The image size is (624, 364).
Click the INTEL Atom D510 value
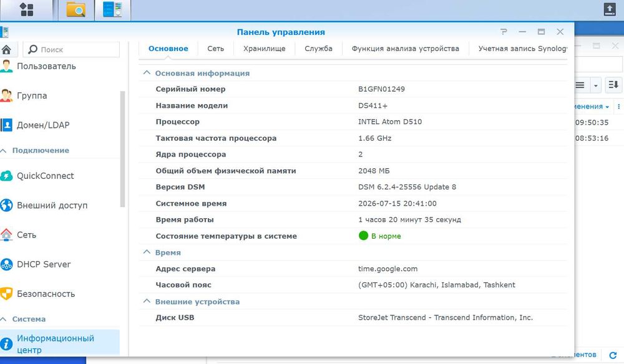coord(390,122)
